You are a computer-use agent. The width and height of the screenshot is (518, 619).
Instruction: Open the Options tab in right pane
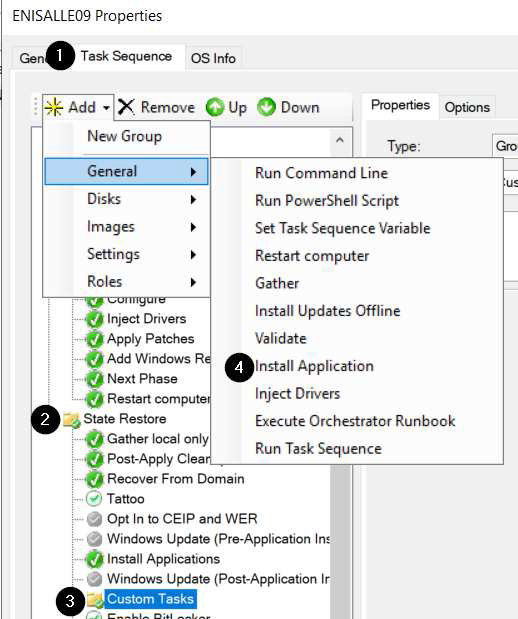(x=467, y=107)
